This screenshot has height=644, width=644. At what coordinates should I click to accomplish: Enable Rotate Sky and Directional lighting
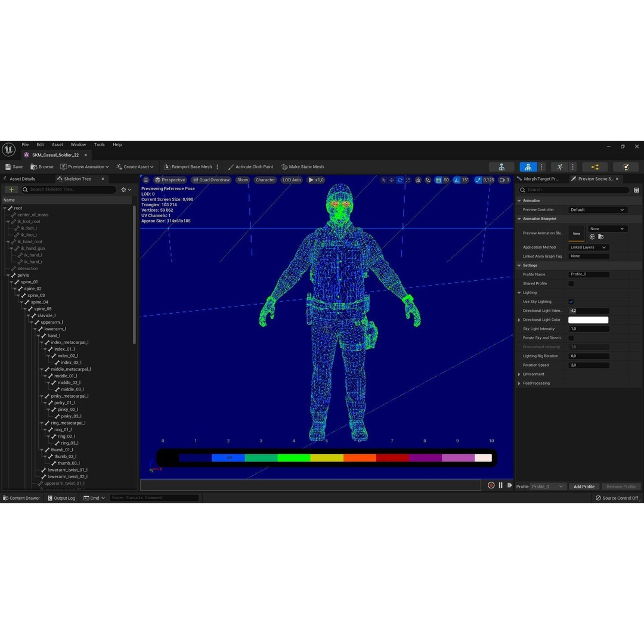pos(571,338)
